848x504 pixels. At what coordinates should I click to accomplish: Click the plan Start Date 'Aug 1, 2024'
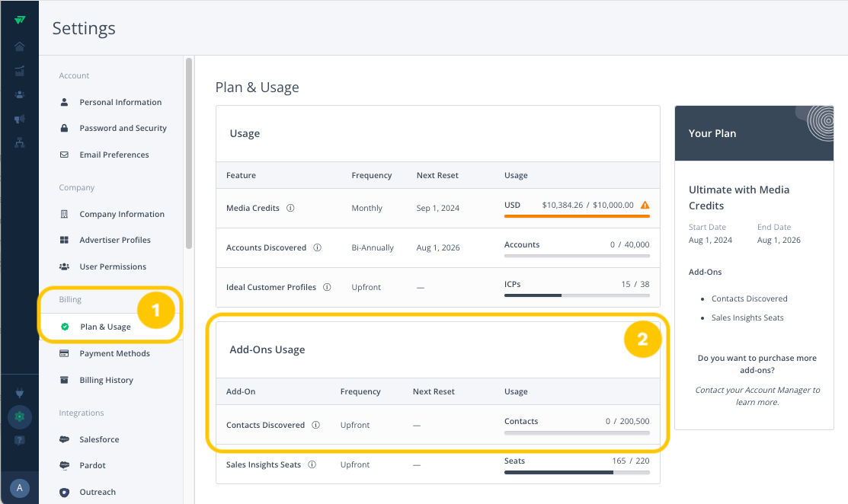pyautogui.click(x=710, y=240)
